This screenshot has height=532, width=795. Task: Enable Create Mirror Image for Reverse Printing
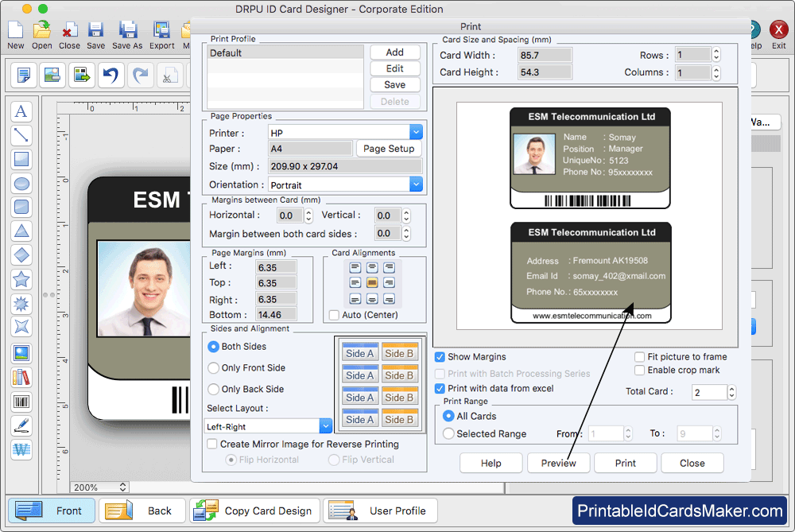(x=212, y=445)
